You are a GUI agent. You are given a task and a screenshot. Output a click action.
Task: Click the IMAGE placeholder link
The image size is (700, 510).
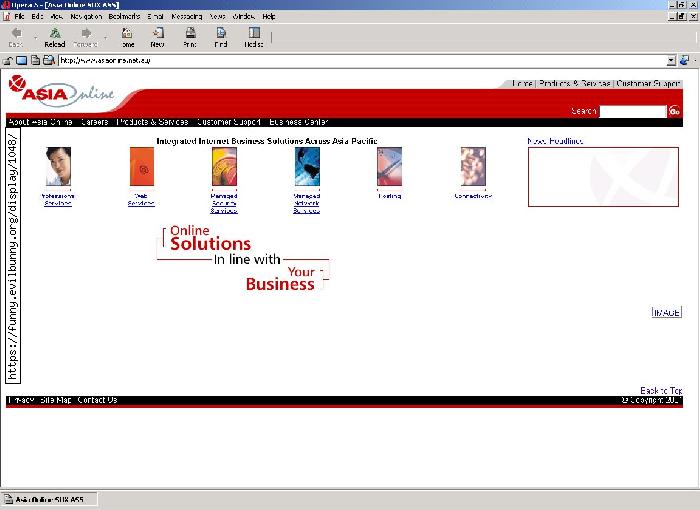point(667,313)
